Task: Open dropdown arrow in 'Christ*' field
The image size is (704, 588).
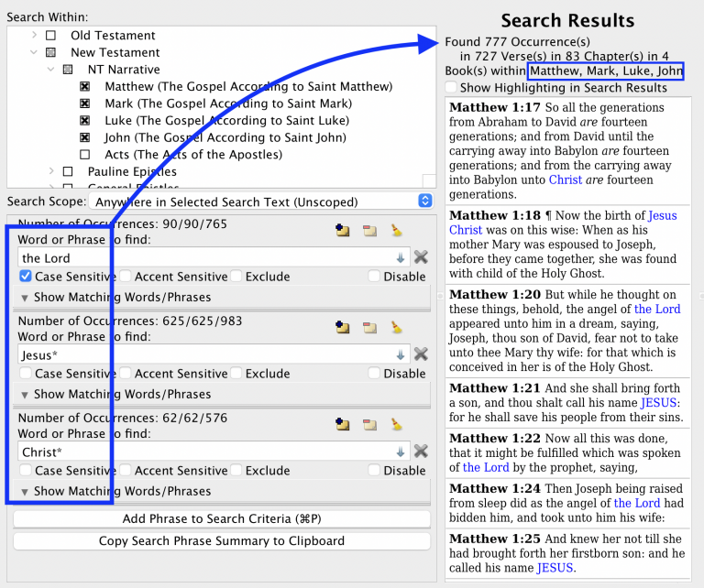Action: pyautogui.click(x=401, y=452)
